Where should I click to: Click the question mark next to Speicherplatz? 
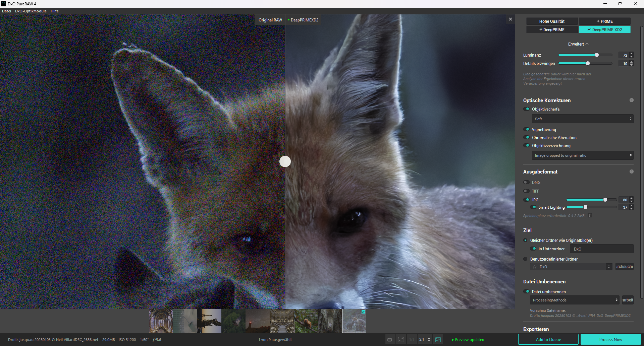pos(590,216)
